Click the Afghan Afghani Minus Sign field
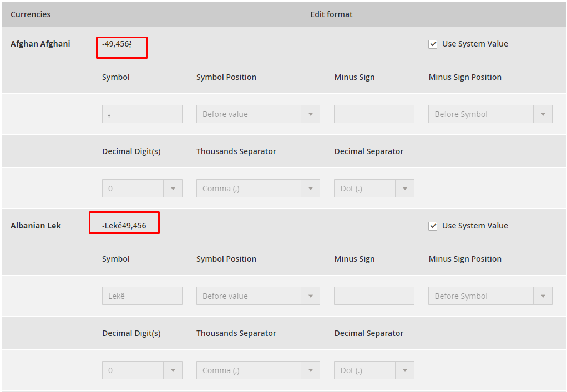567x392 pixels. pos(374,114)
